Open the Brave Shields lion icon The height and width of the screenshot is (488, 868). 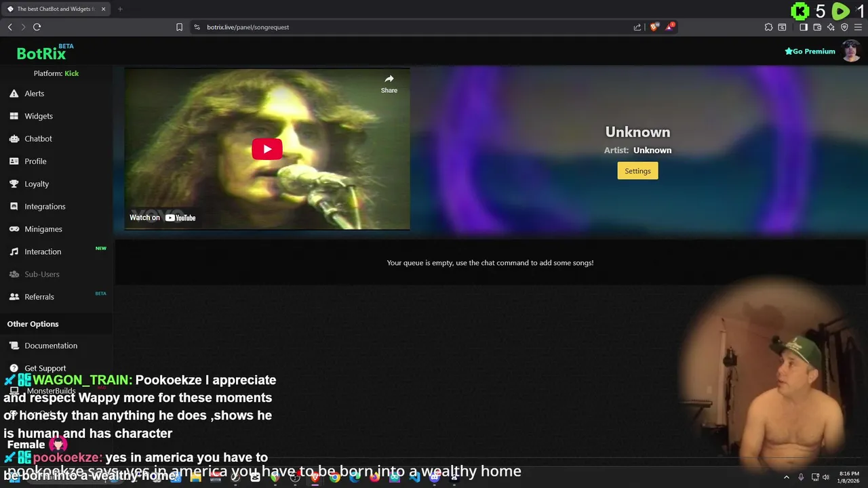(x=654, y=27)
